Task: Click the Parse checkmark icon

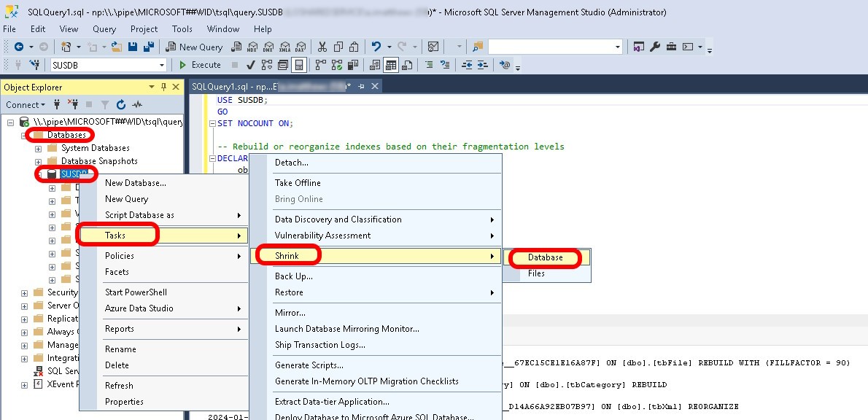Action: point(251,65)
